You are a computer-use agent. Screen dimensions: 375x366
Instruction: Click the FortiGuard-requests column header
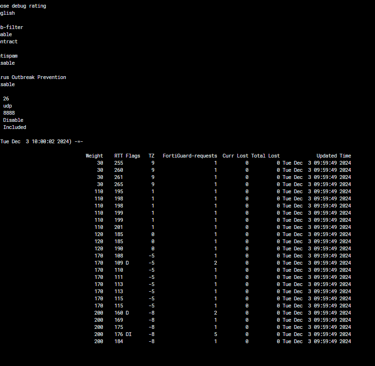point(190,156)
